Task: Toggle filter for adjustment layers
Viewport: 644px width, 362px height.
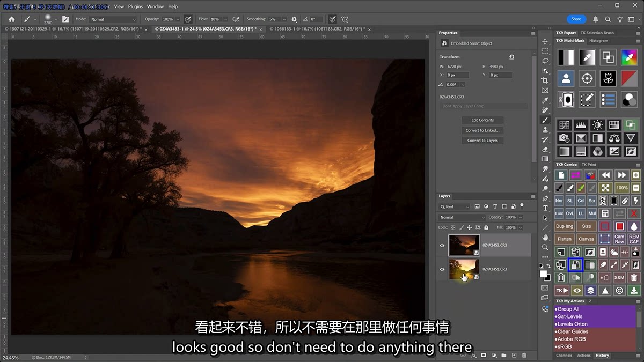Action: tap(486, 206)
